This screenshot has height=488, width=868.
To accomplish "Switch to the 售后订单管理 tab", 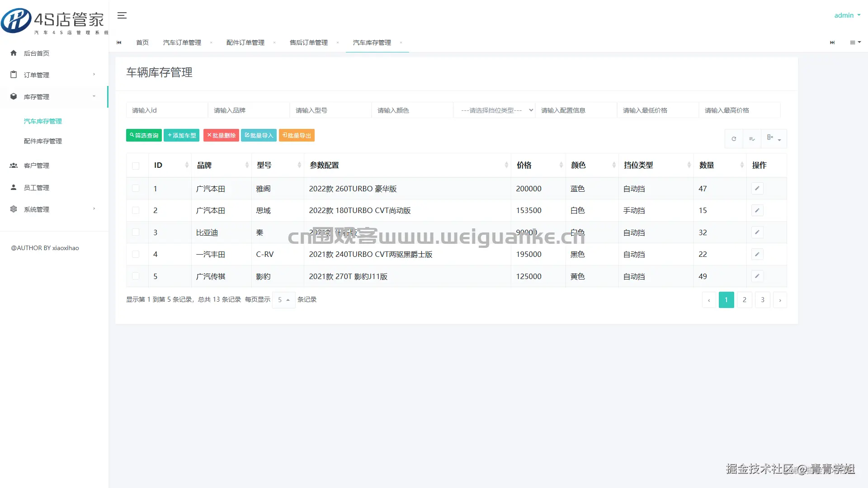I will pos(309,43).
